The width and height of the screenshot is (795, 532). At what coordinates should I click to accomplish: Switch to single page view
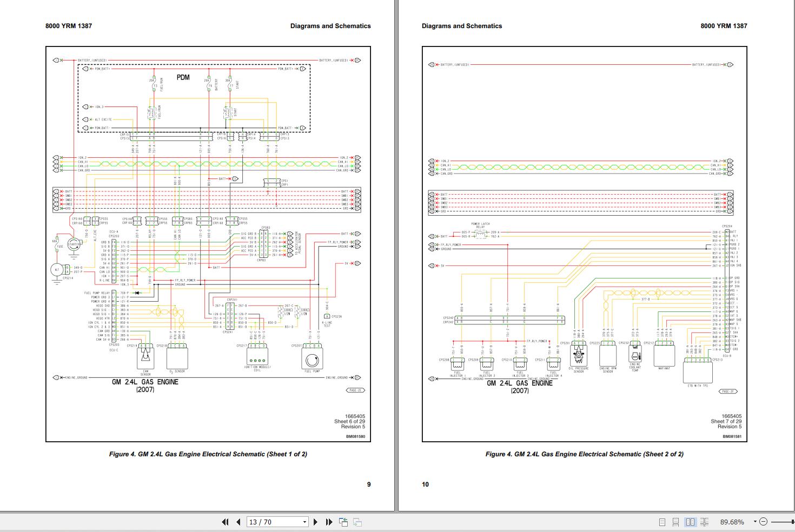[x=662, y=522]
